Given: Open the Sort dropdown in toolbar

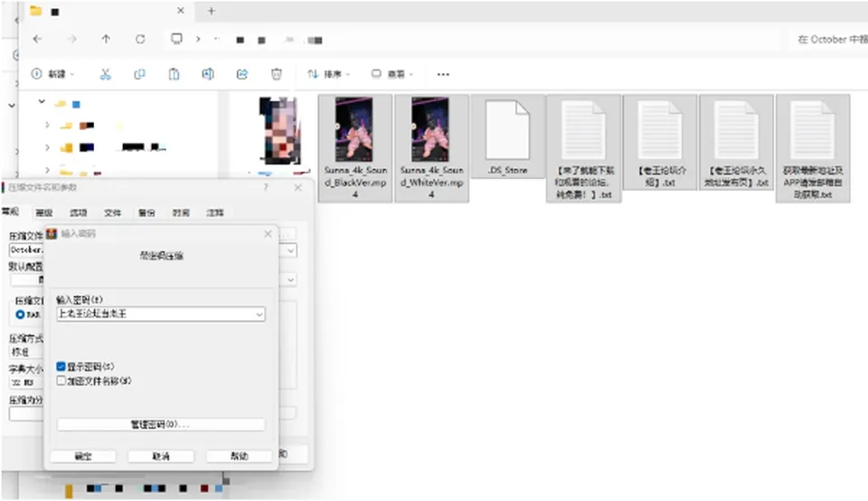Looking at the screenshot, I should (328, 73).
